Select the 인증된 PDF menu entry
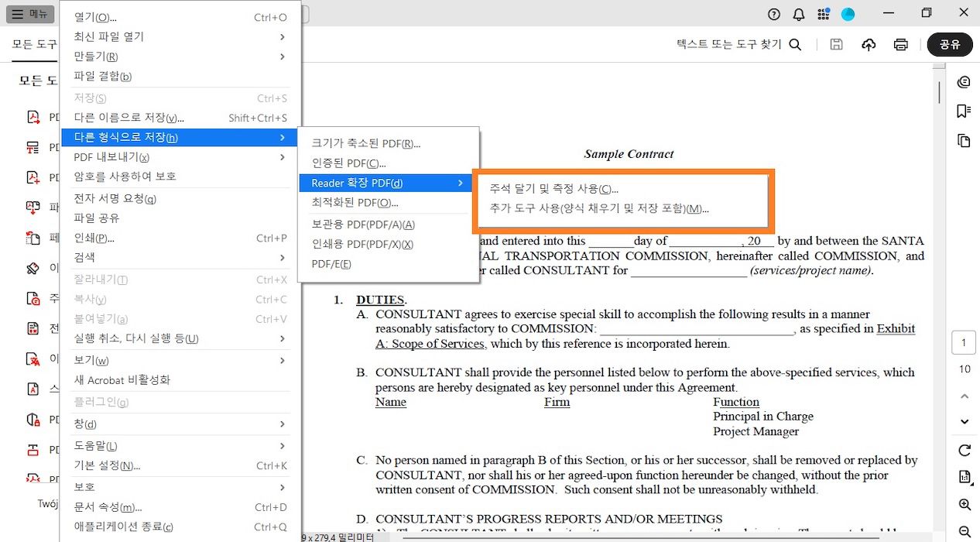Viewport: 980px width, 542px height. pyautogui.click(x=352, y=163)
